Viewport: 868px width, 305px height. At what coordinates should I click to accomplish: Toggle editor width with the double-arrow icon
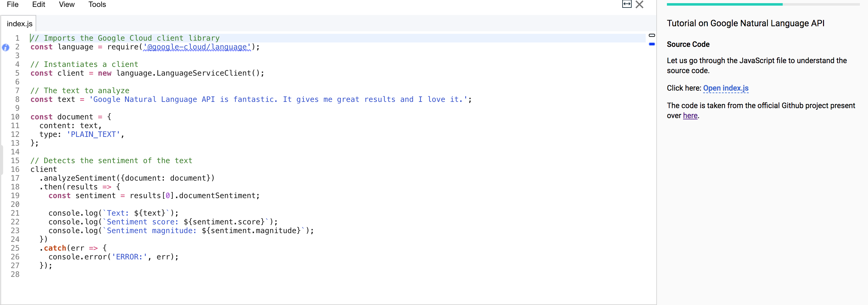pyautogui.click(x=627, y=4)
